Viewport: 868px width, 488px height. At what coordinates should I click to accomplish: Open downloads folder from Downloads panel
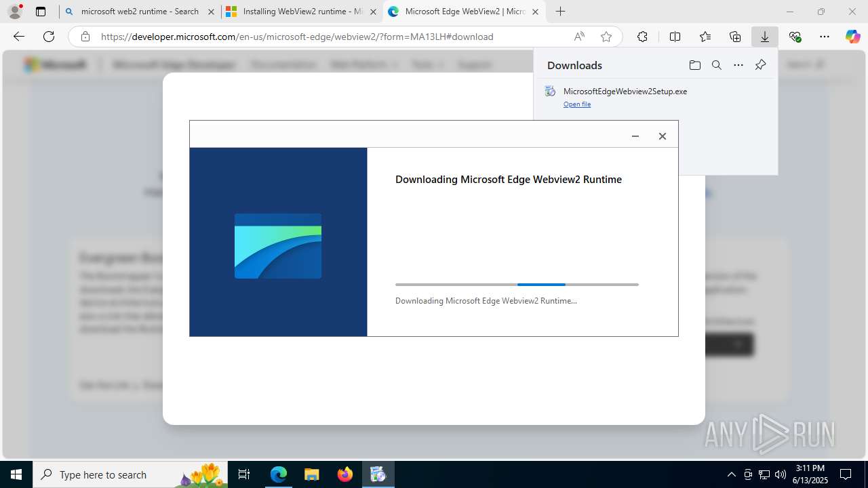click(694, 65)
